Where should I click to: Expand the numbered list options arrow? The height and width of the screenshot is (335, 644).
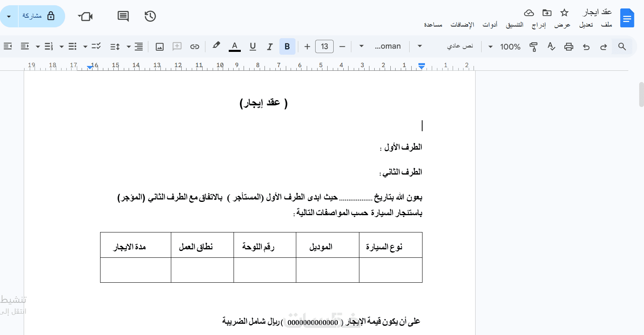(x=38, y=47)
